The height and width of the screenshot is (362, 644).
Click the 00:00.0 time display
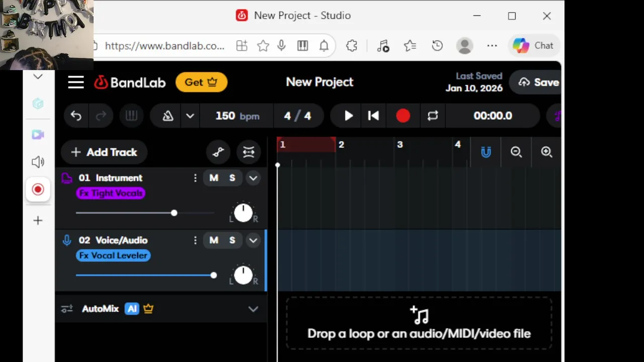[x=493, y=116]
